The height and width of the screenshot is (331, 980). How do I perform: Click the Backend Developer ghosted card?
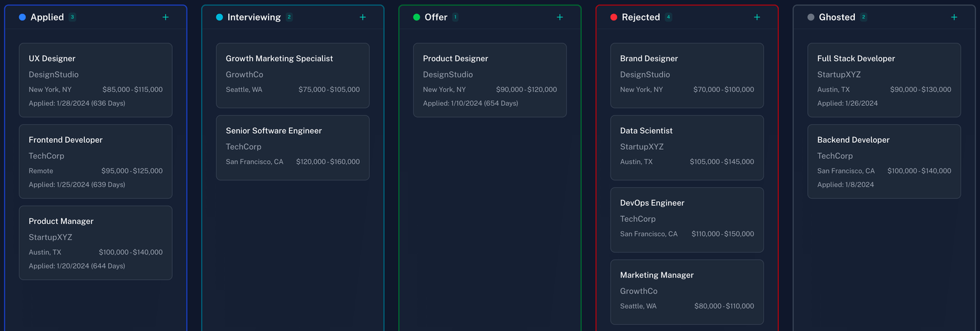tap(884, 161)
